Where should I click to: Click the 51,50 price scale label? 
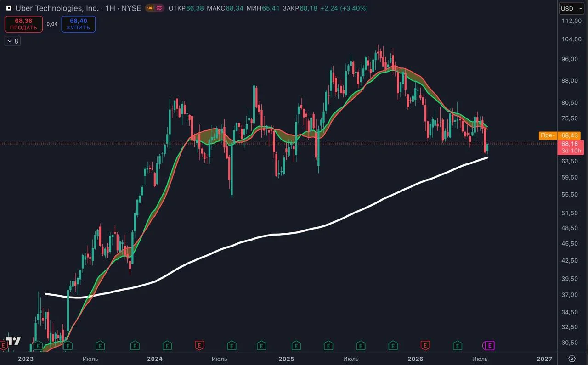570,213
